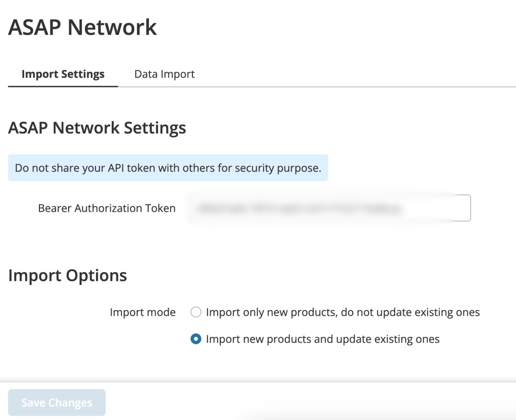This screenshot has height=420, width=516.
Task: Click inside the Bearer Authorization Token field
Action: click(x=327, y=208)
